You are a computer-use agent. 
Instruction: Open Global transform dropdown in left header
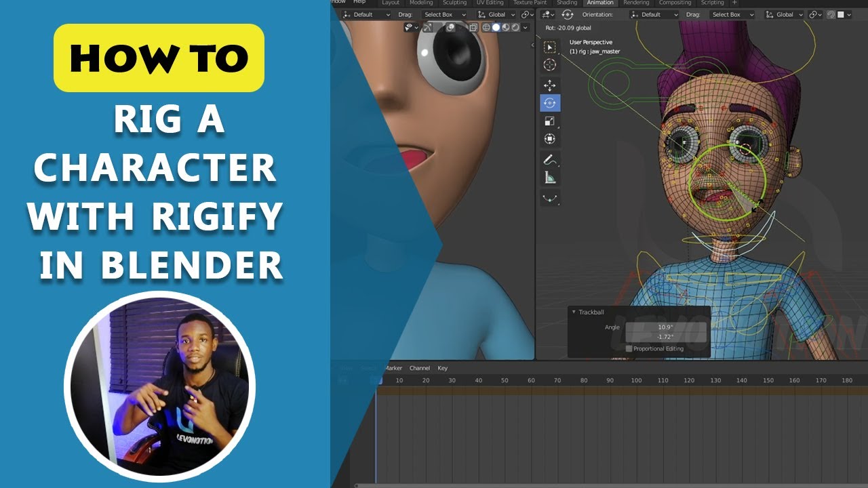pyautogui.click(x=496, y=14)
